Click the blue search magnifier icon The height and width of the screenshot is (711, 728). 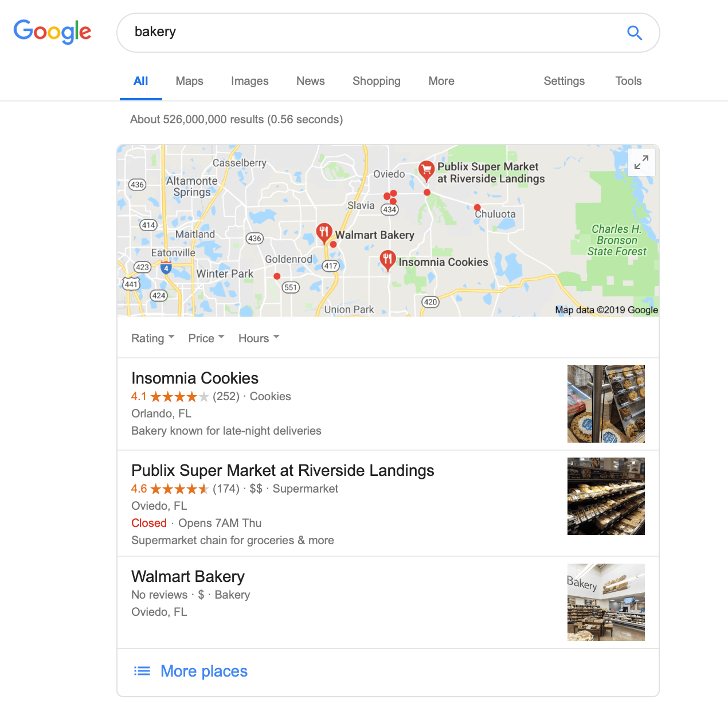click(x=635, y=33)
